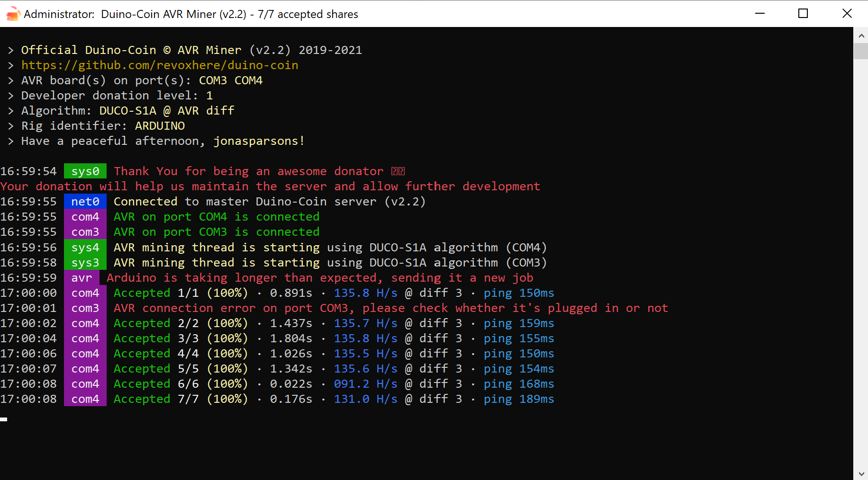This screenshot has width=868, height=480.
Task: Click 'Rig identifier: ARDUINO' line
Action: [103, 126]
